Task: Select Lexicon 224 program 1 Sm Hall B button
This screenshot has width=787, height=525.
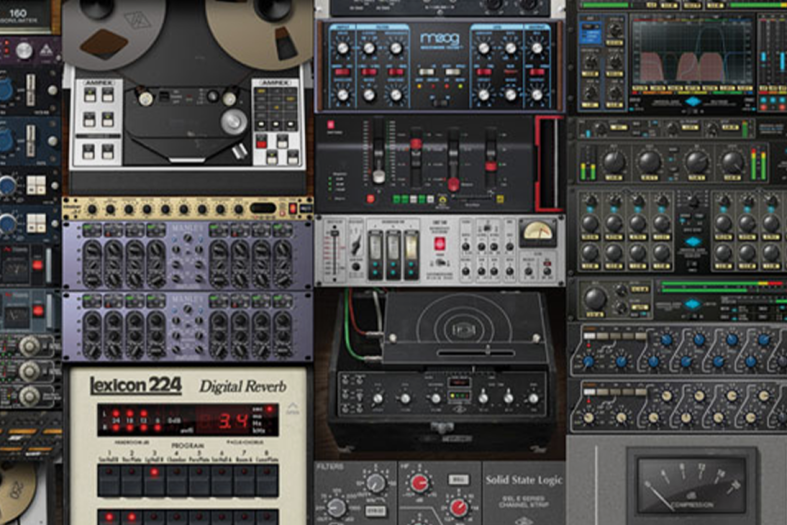Action: pos(109,481)
